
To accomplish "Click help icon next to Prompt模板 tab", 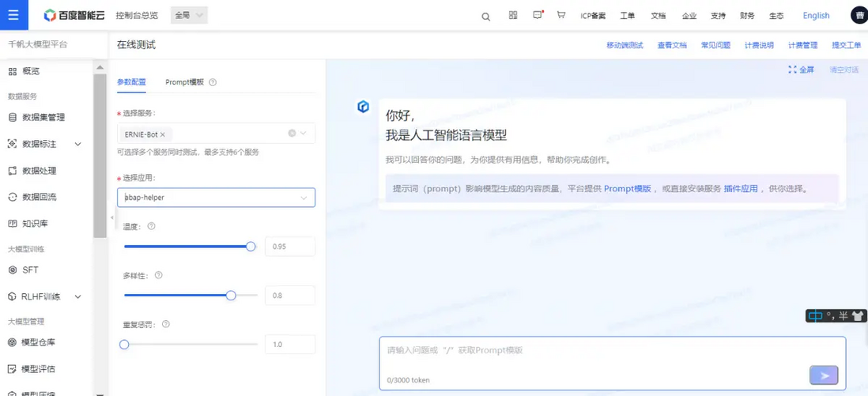I will [x=213, y=82].
